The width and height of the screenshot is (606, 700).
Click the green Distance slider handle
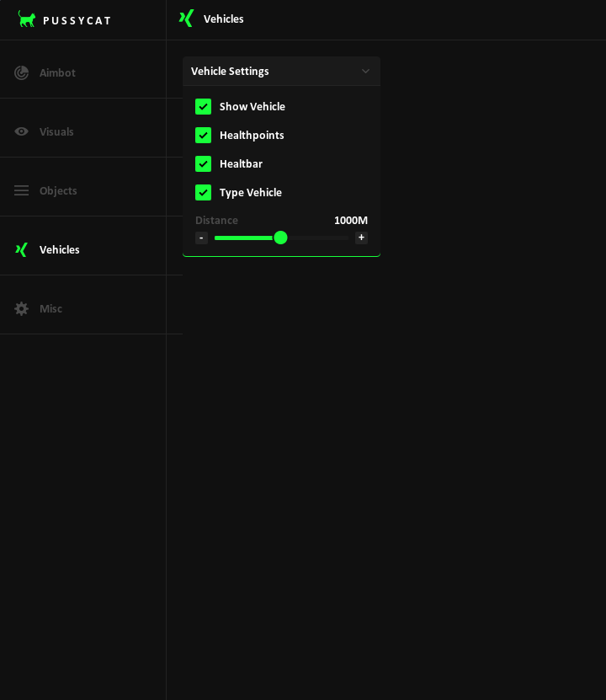pos(280,238)
